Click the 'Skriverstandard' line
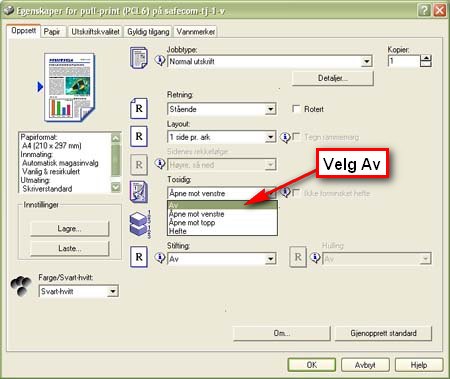Image resolution: width=450 pixels, height=379 pixels. click(x=47, y=189)
